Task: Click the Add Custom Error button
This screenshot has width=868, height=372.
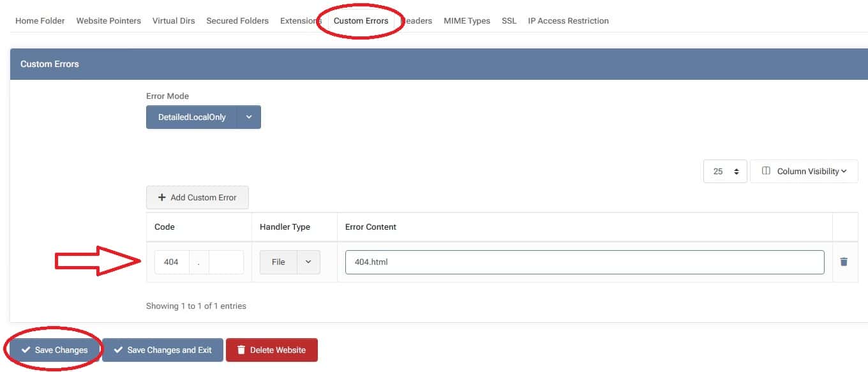Action: pos(197,198)
